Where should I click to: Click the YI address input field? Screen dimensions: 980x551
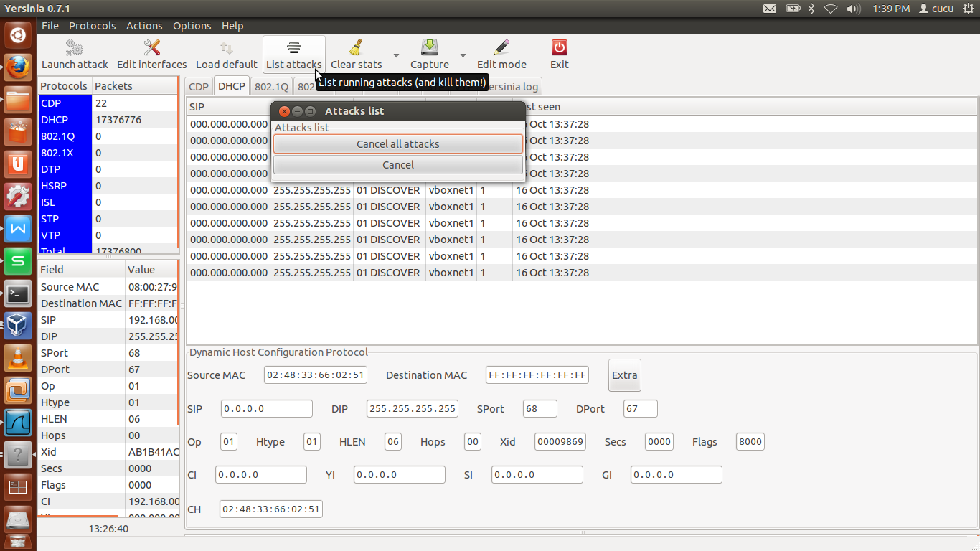(x=400, y=475)
